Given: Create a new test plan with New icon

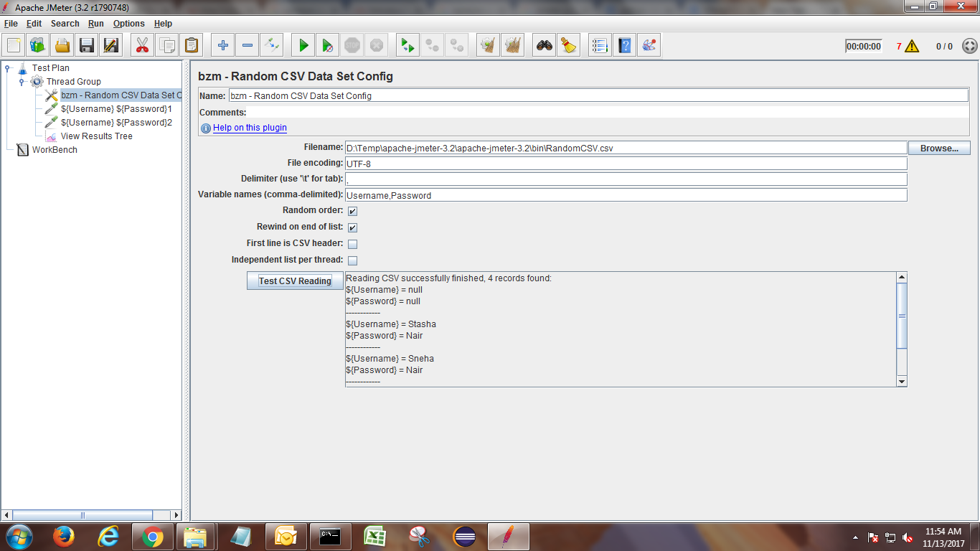Looking at the screenshot, I should click(14, 45).
